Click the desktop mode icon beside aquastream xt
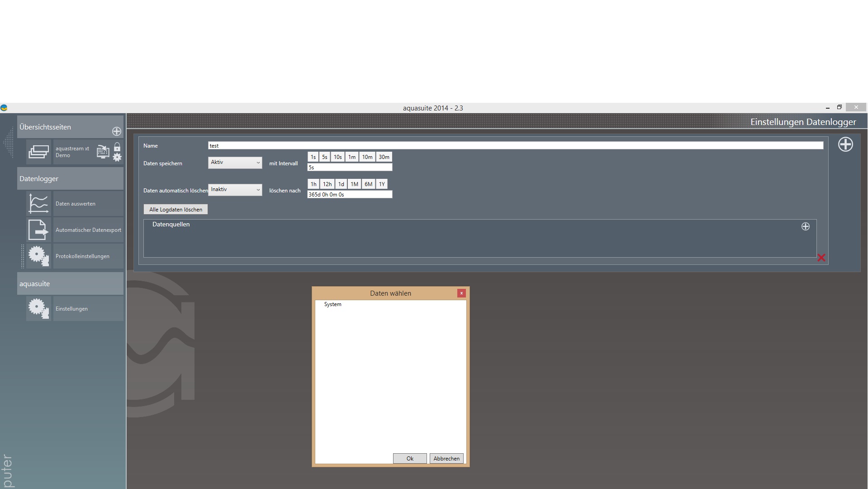This screenshot has height=489, width=868. pos(103,152)
